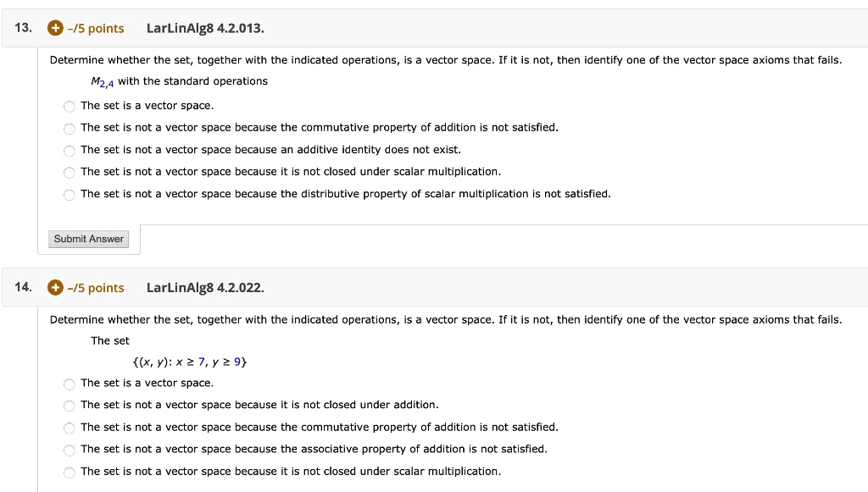Click the LarLinAlg8 4.2.013 exercise label
868x492 pixels.
204,28
